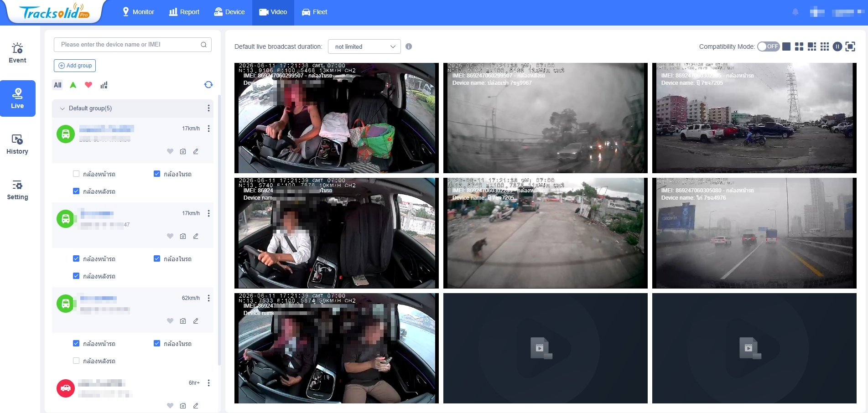Open the Setting sidebar section
868x413 pixels.
pyautogui.click(x=17, y=190)
